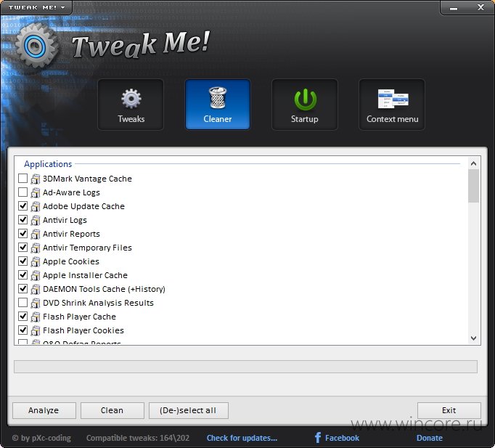The height and width of the screenshot is (448, 495).
Task: Click the cleaner list scrollbar thumb
Action: click(x=473, y=186)
